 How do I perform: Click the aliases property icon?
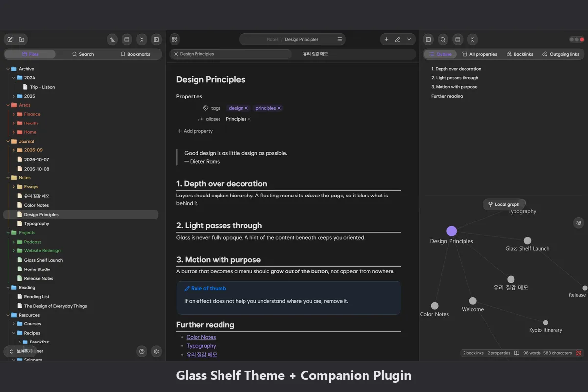[x=201, y=119]
